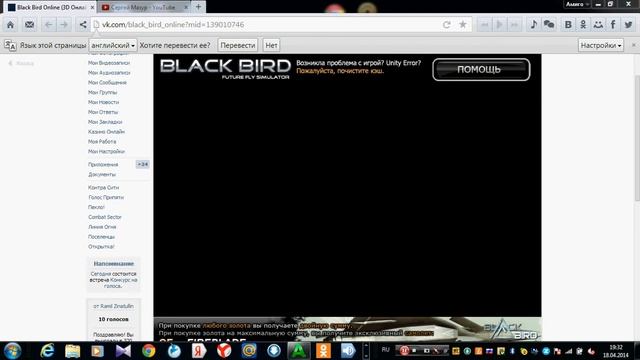Click the ПОМОЩЬ help button
The height and width of the screenshot is (360, 640).
tap(481, 69)
